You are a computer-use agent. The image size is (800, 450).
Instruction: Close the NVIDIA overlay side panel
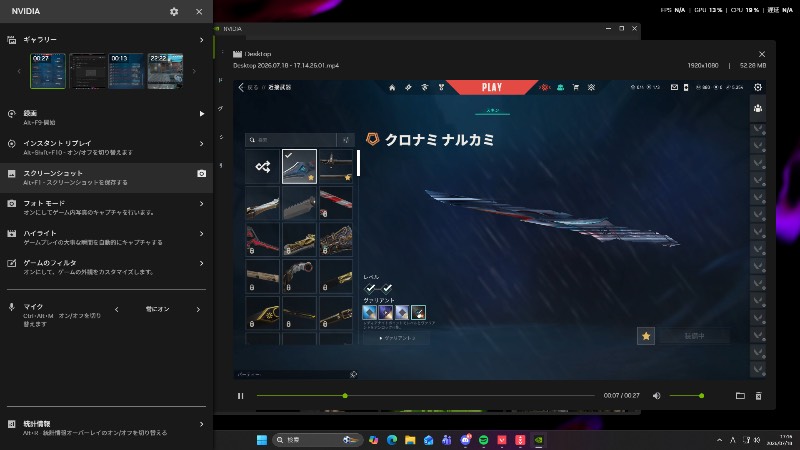(199, 11)
